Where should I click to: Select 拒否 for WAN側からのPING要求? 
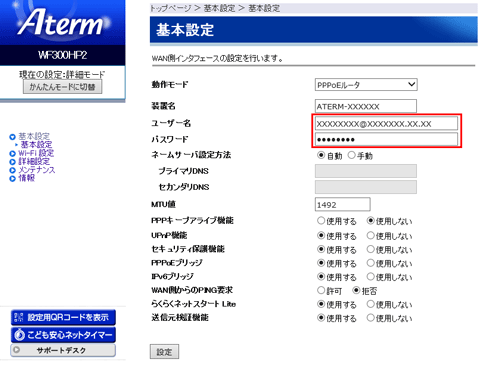click(x=356, y=291)
